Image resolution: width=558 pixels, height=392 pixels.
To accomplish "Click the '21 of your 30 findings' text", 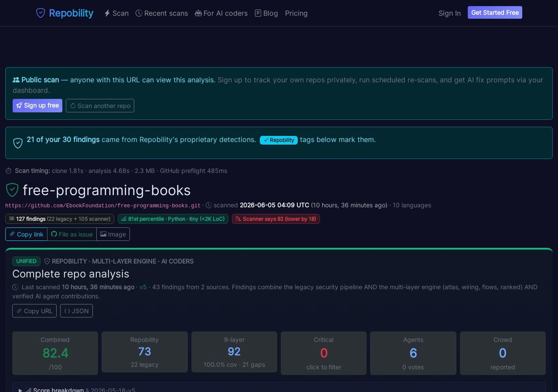I will [x=63, y=139].
